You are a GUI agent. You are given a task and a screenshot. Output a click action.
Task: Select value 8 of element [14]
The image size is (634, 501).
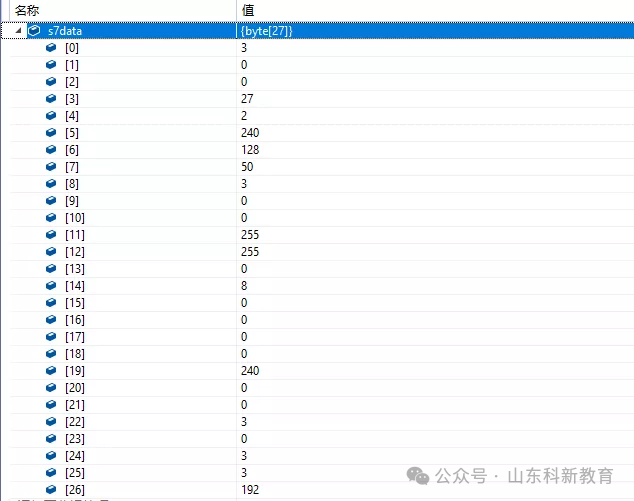[x=244, y=285]
